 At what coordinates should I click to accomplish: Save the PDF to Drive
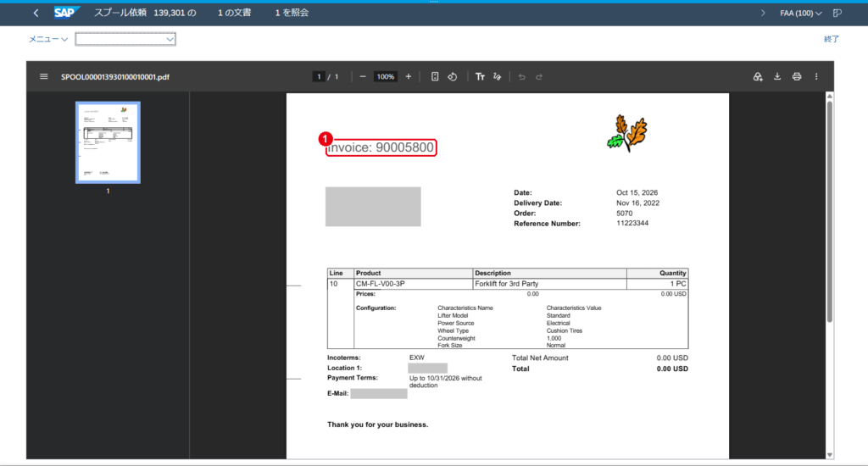(758, 76)
